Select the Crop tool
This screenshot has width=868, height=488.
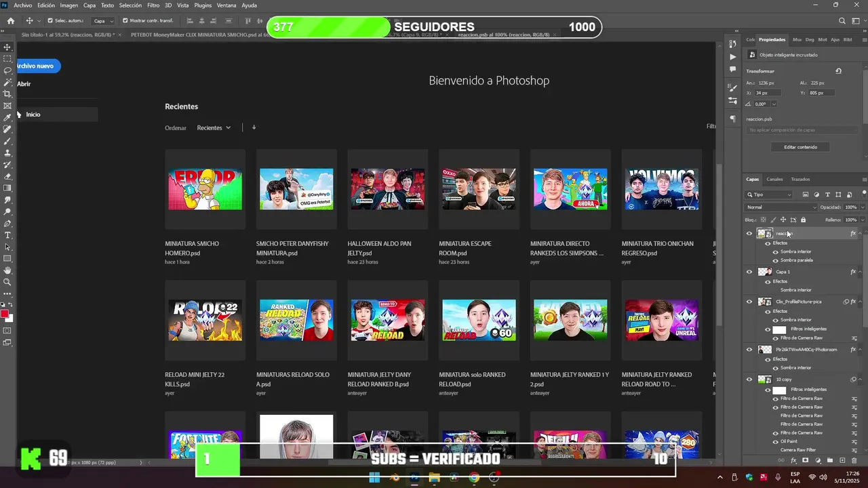click(7, 94)
